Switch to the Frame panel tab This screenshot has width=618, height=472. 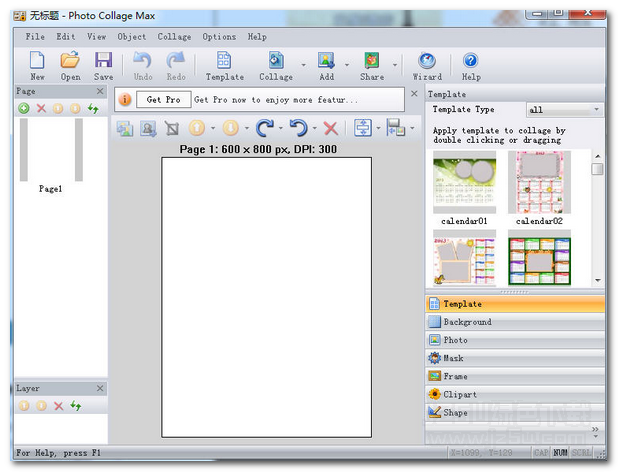[515, 376]
